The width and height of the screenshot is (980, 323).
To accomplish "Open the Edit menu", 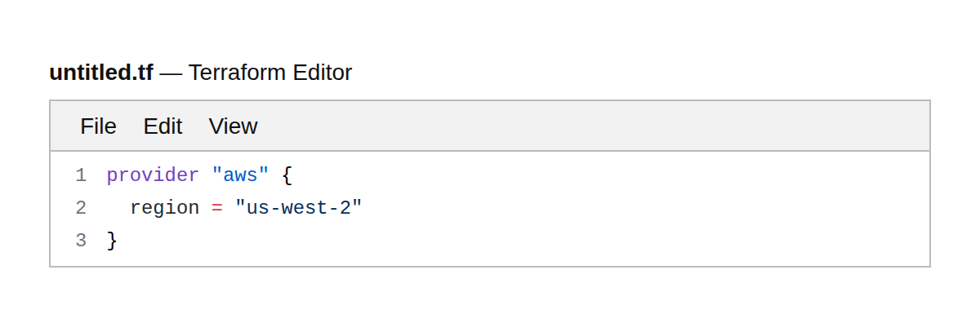I will point(163,126).
